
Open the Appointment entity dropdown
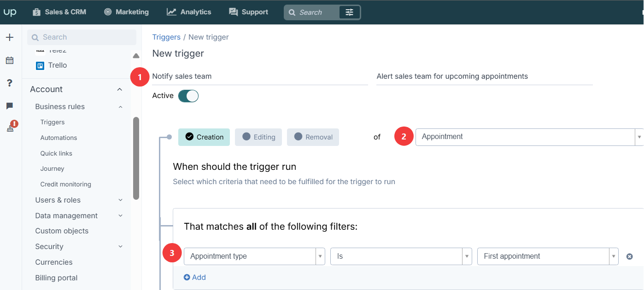(529, 137)
